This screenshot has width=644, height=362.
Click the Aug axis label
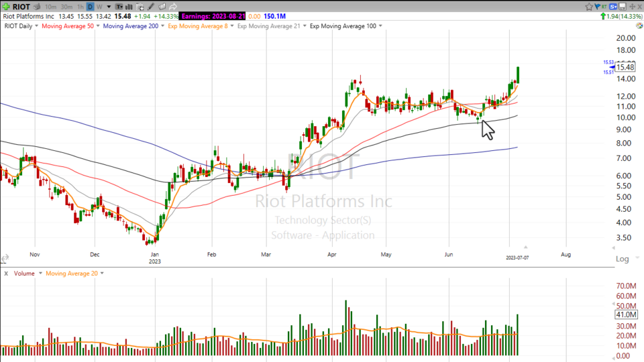click(x=566, y=255)
